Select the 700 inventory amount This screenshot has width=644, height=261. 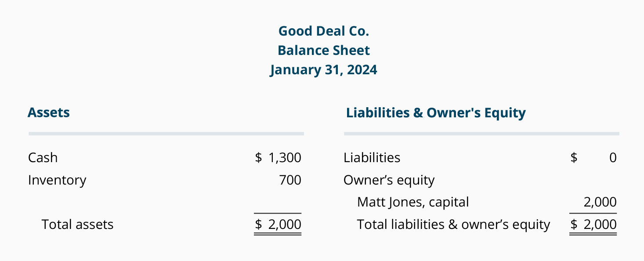[x=290, y=180]
